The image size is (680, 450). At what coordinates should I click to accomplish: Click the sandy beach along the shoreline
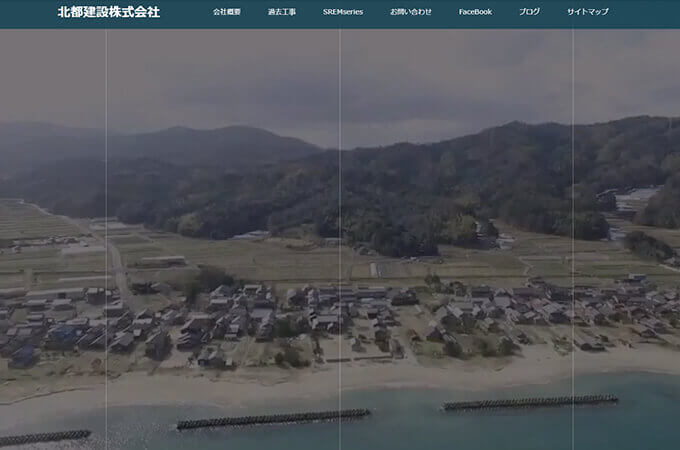tap(300, 380)
